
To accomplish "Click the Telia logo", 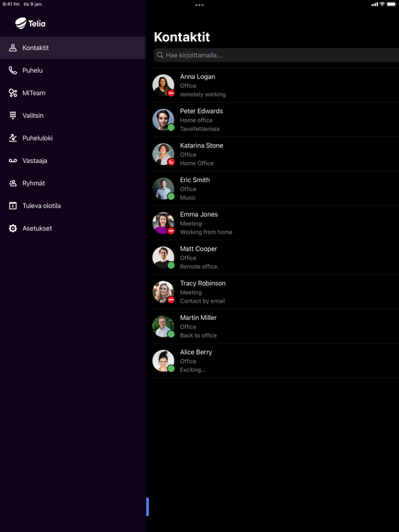I will pos(30,23).
